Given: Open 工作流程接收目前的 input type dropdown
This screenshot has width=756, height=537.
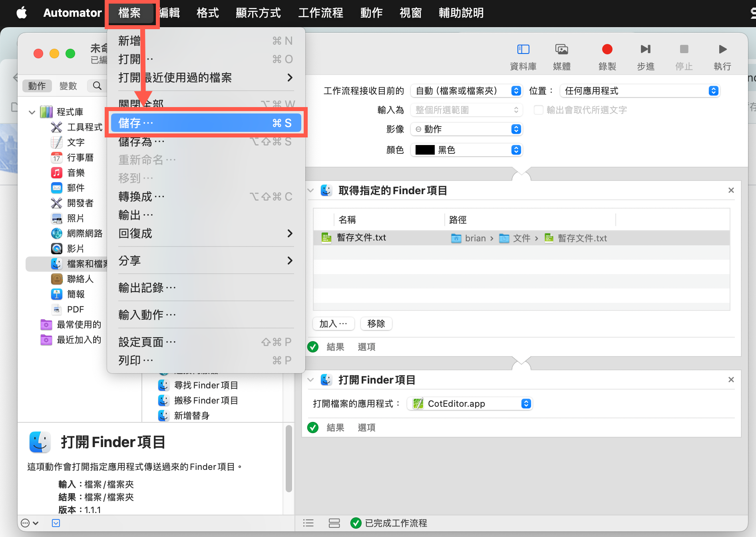Looking at the screenshot, I should 466,91.
